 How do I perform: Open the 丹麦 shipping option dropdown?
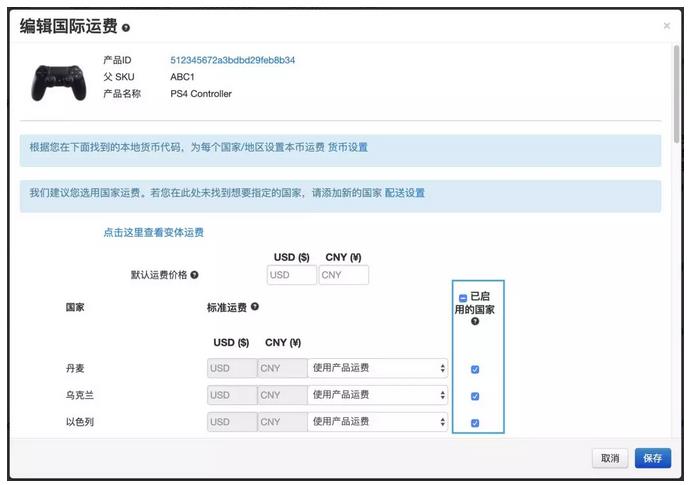coord(377,368)
